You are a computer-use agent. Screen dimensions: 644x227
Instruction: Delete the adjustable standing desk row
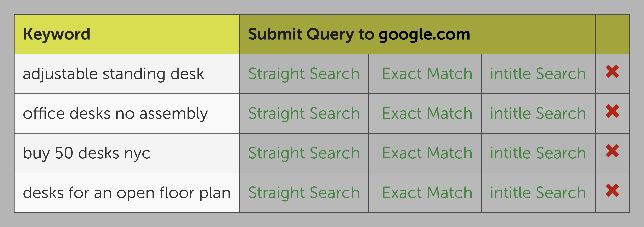coord(612,71)
